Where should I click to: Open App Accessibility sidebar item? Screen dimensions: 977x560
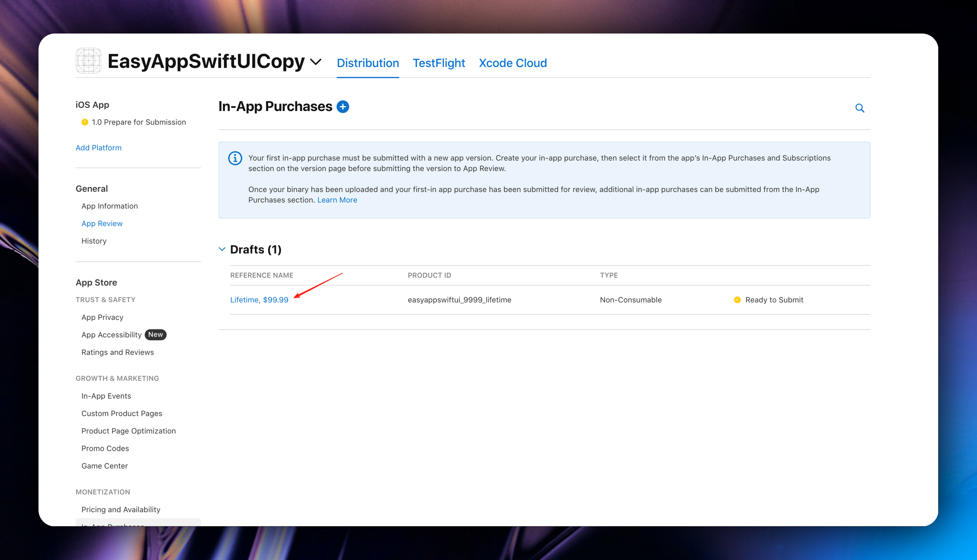coord(112,335)
